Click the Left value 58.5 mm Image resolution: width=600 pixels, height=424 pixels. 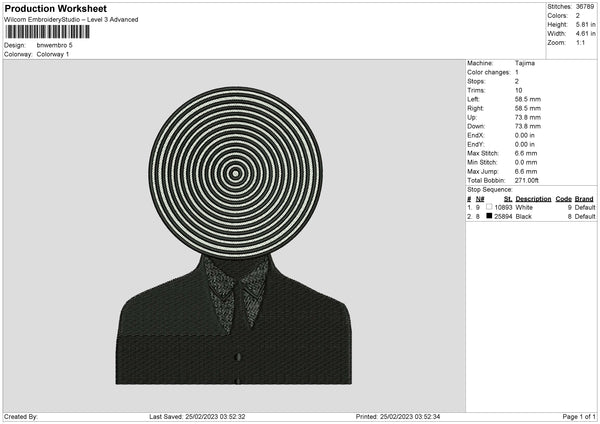coord(528,99)
